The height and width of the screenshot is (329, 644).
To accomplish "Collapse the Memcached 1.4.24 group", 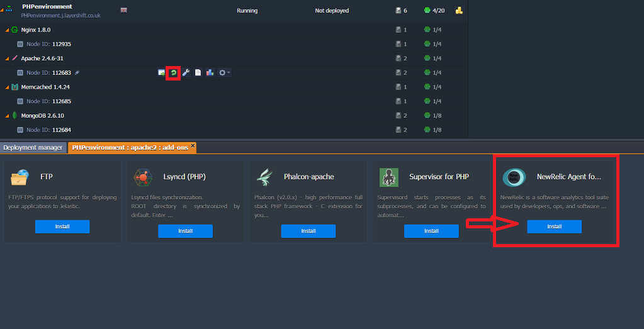I will [7, 88].
